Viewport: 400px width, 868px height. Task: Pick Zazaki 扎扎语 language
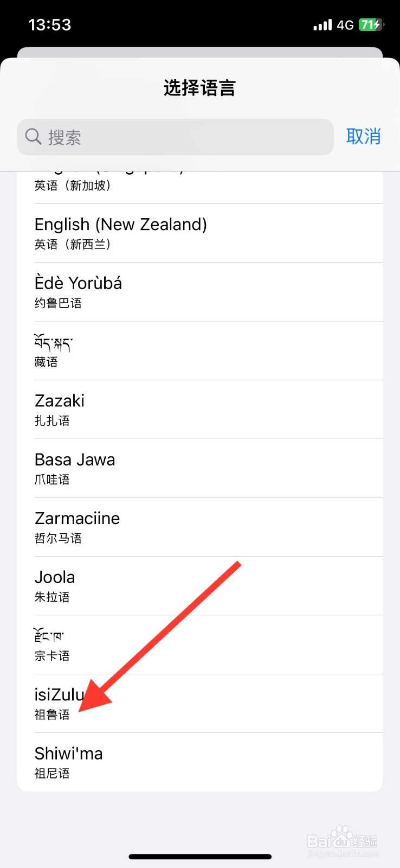tap(199, 410)
